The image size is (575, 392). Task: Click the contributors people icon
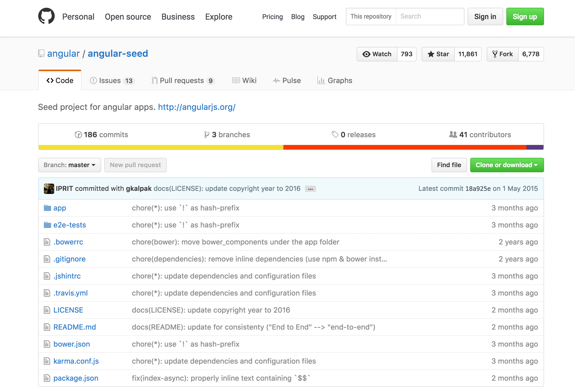(453, 134)
